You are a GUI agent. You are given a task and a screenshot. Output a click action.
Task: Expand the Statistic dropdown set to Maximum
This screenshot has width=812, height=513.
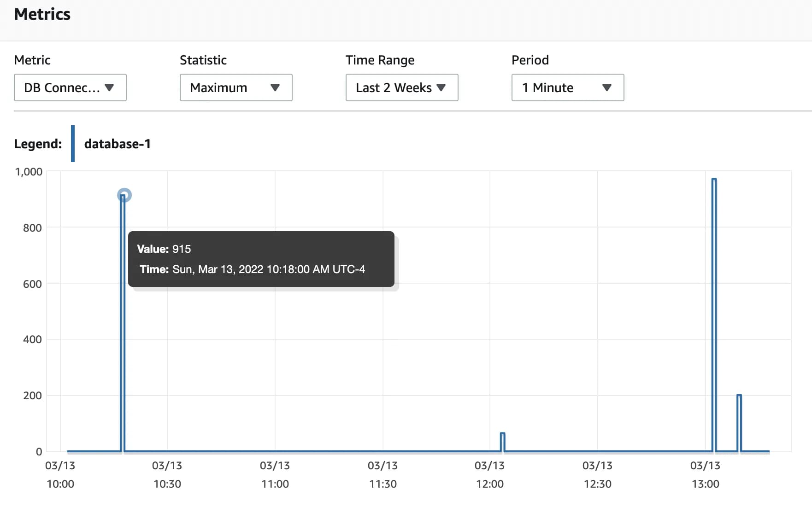point(236,87)
